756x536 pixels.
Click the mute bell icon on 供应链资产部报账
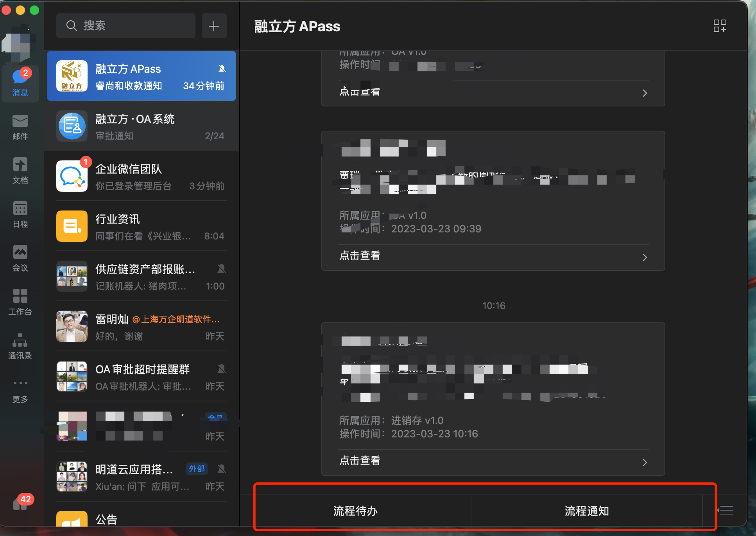click(222, 268)
